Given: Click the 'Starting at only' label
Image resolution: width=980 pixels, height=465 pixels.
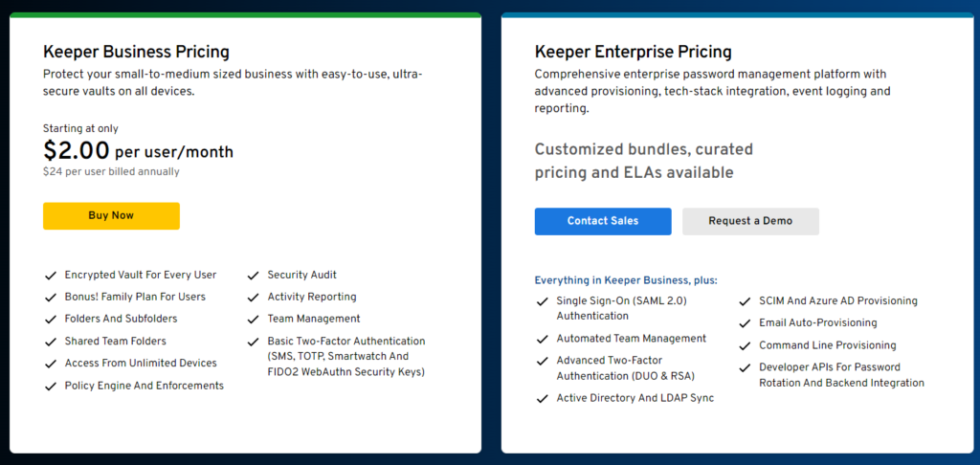Looking at the screenshot, I should tap(80, 129).
